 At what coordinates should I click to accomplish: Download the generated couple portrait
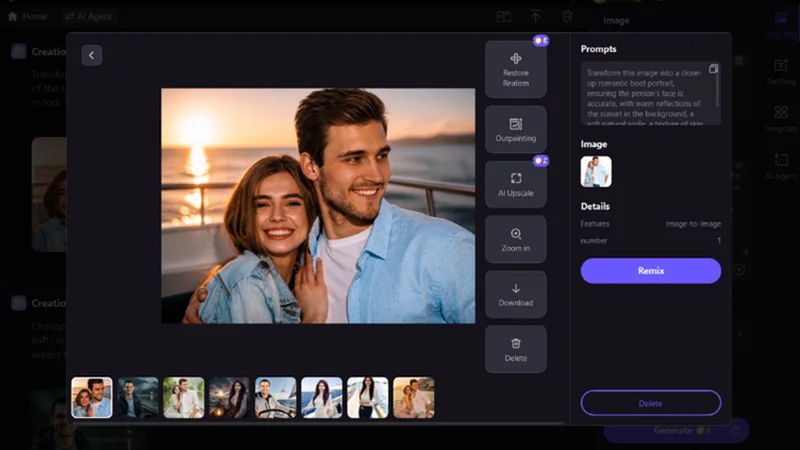click(516, 294)
